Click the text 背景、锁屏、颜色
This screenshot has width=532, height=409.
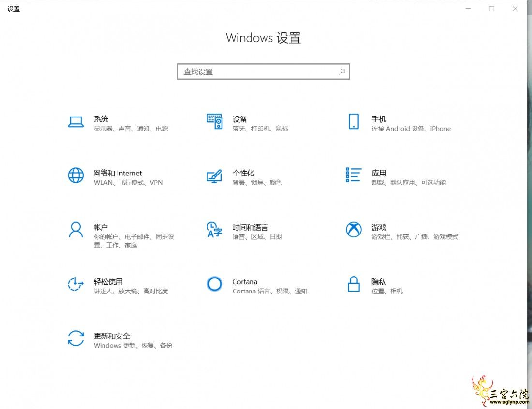coord(257,182)
